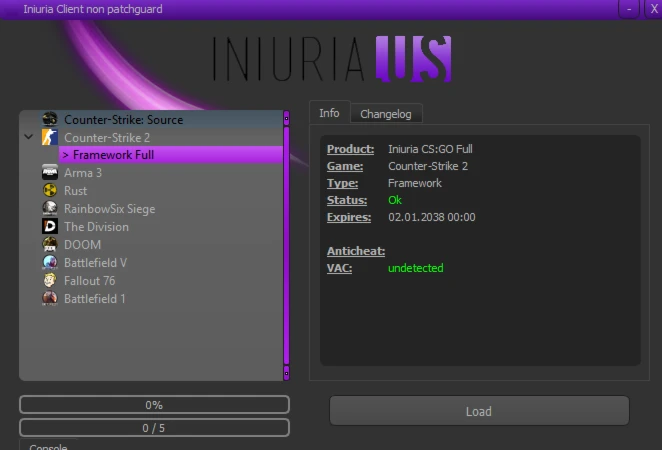Click the 'Status:' label

click(x=347, y=200)
